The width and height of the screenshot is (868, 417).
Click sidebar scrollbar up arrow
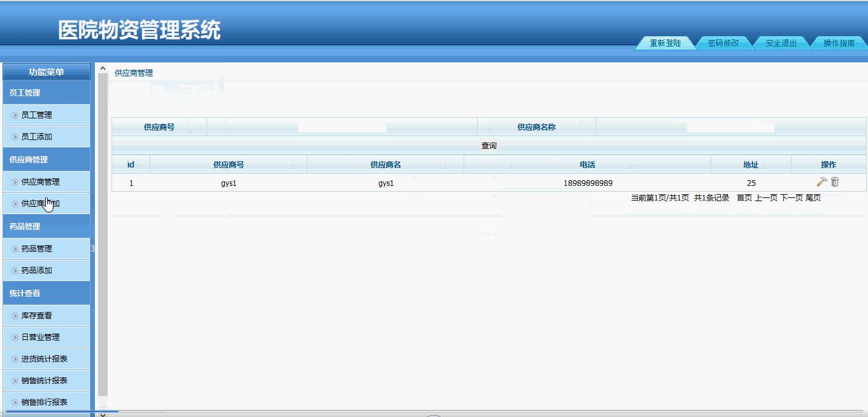click(103, 68)
